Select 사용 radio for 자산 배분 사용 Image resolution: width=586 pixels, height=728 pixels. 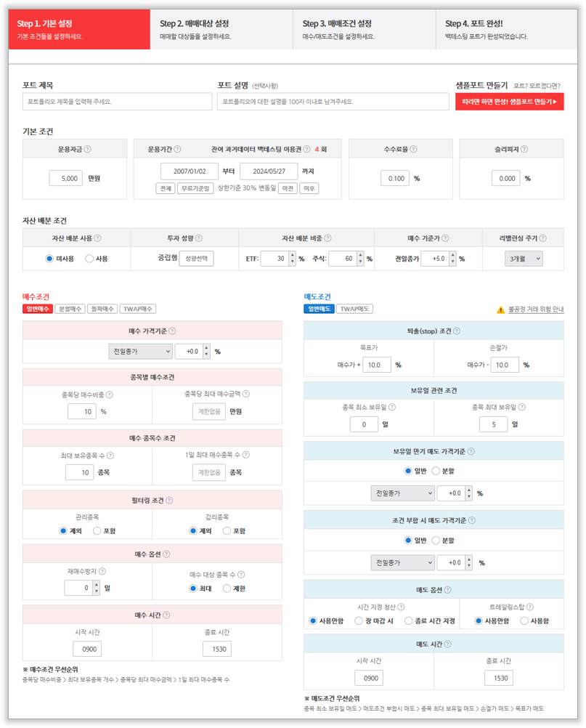coord(89,259)
